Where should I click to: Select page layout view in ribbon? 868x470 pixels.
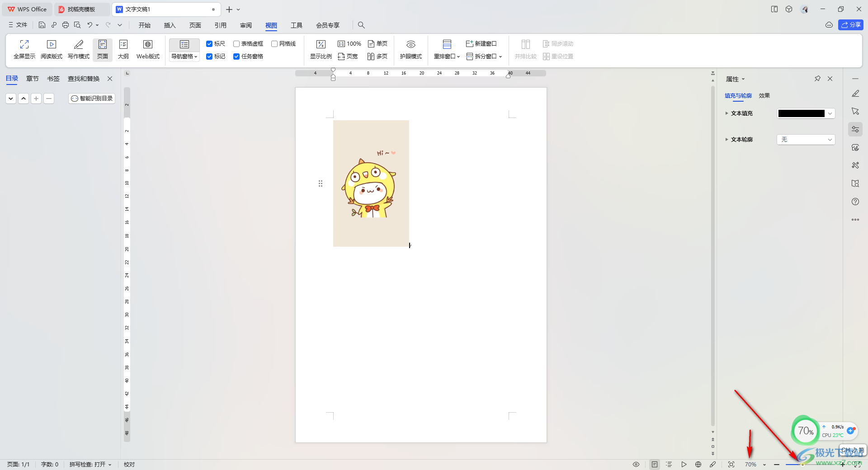pyautogui.click(x=103, y=49)
